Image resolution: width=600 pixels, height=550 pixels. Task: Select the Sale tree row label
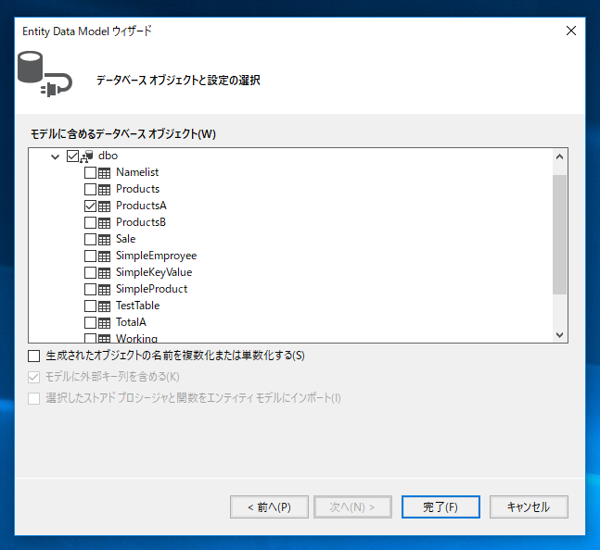tap(126, 239)
